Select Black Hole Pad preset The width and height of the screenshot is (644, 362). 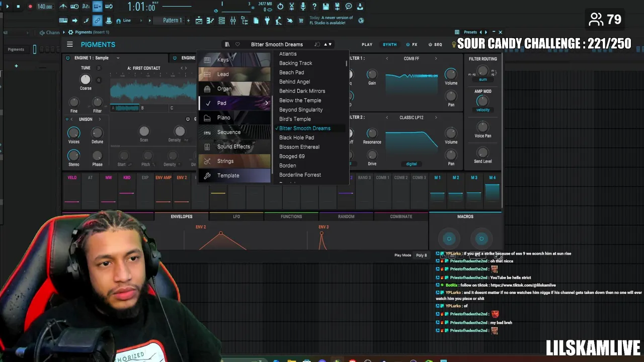[296, 137]
